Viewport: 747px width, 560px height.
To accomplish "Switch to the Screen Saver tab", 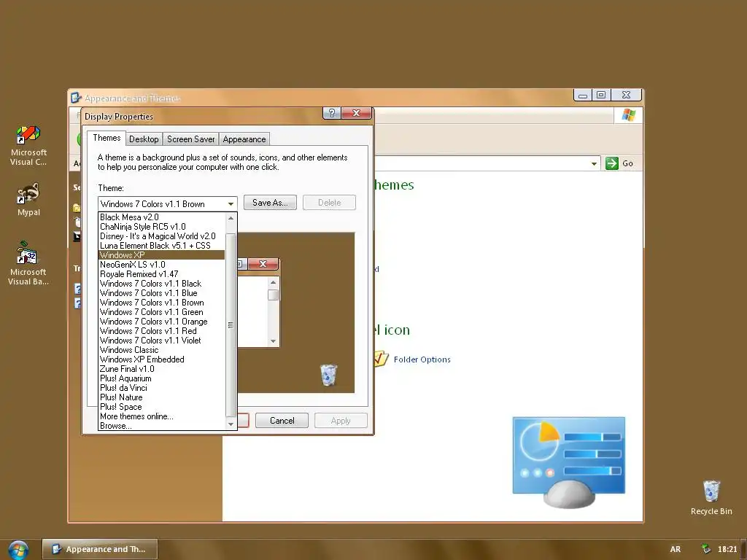I will [190, 139].
